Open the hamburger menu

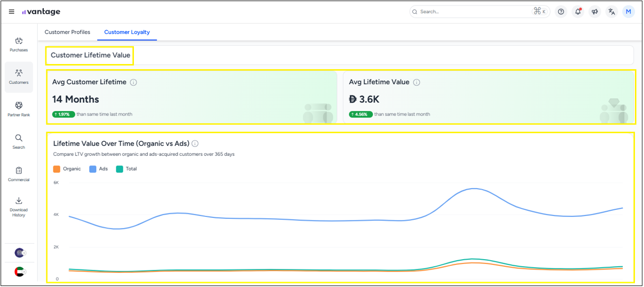12,12
